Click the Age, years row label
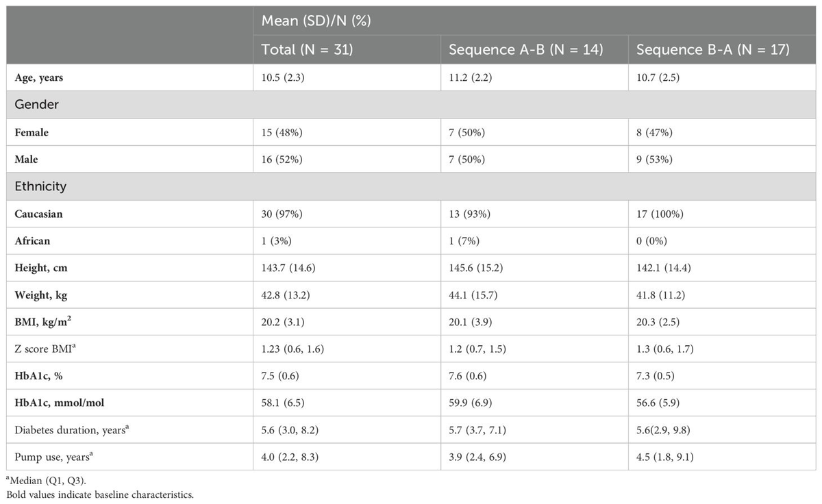 (x=40, y=77)
